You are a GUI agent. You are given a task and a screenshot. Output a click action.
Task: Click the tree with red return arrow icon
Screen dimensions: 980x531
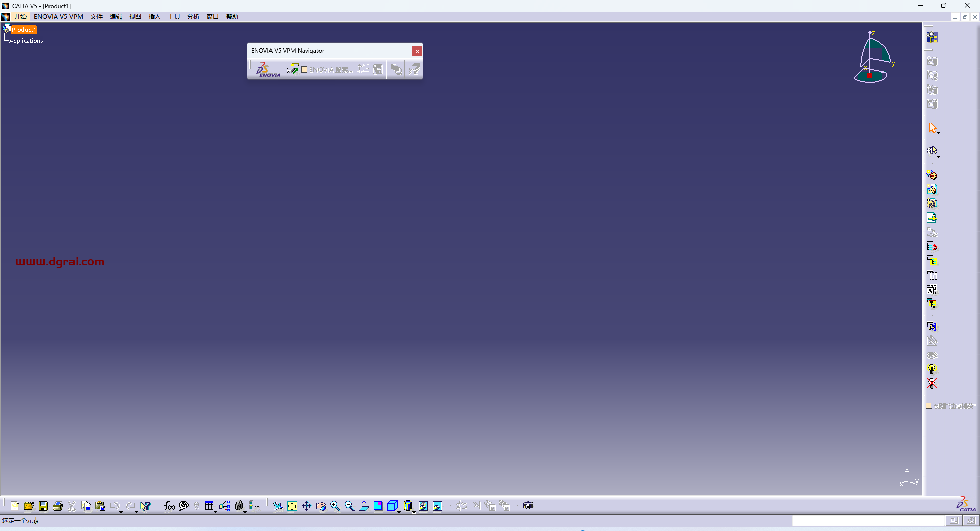pos(932,246)
